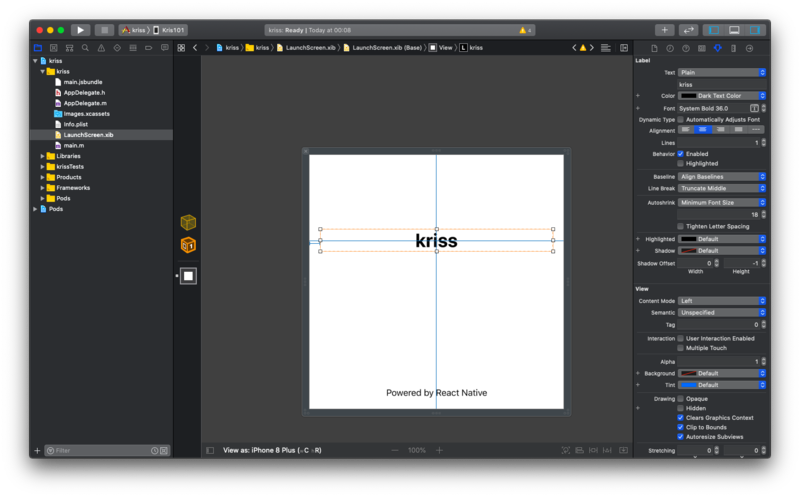Enable the Multiple Touch checkbox
The height and width of the screenshot is (497, 800).
680,348
